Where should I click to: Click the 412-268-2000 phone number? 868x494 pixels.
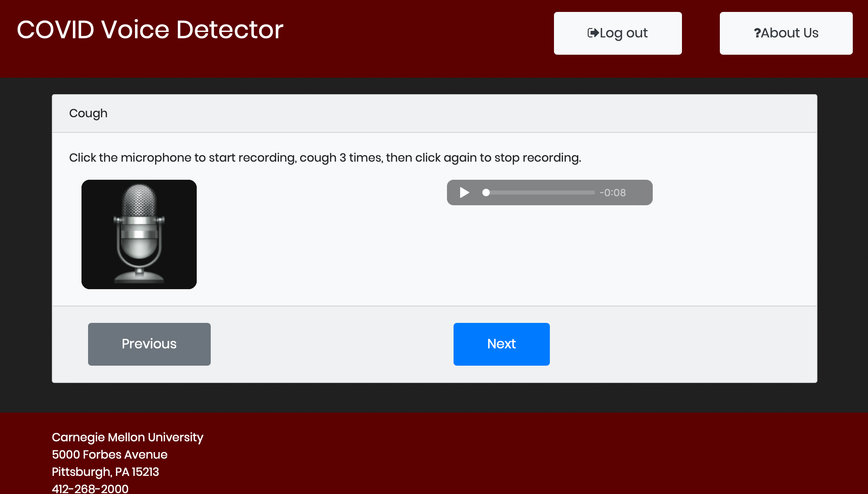pos(90,488)
